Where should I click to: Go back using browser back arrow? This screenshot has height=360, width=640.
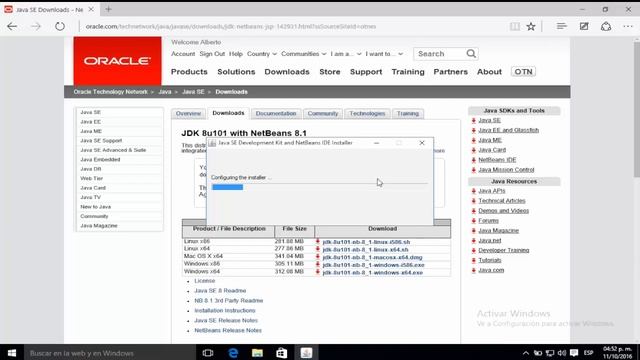point(12,27)
